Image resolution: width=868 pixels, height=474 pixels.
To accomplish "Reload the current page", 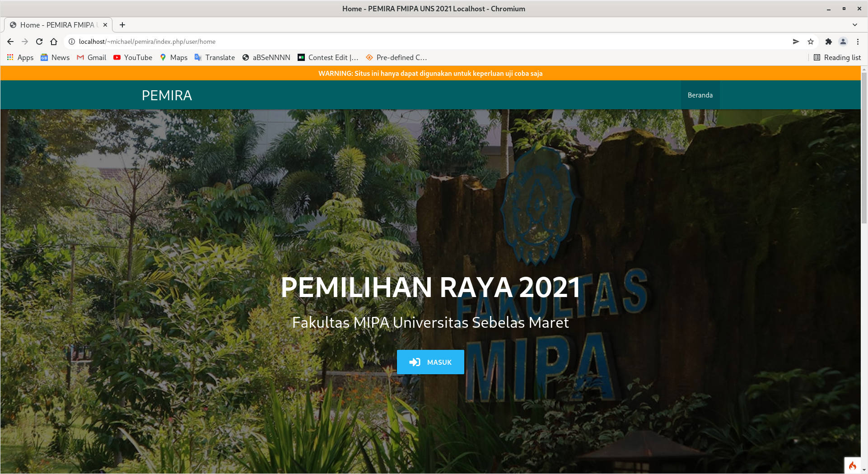I will click(39, 42).
